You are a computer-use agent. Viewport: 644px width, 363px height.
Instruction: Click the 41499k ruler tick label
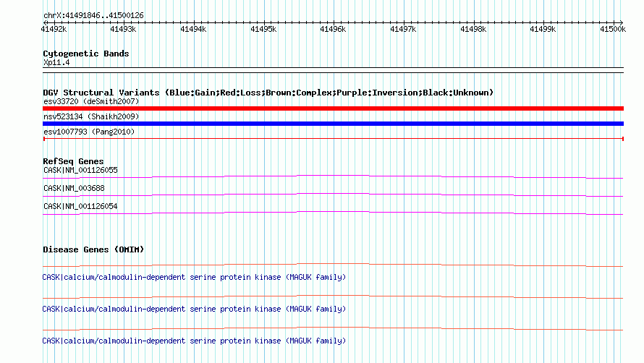point(543,29)
